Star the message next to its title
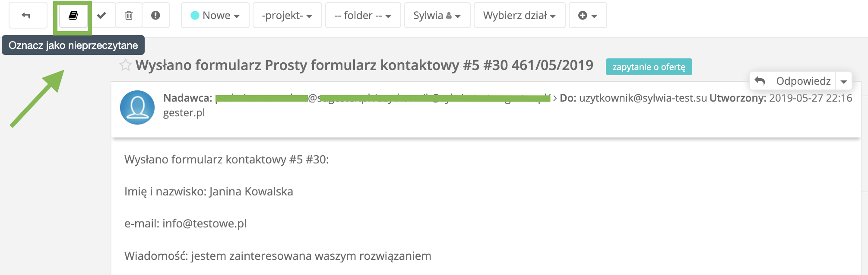This screenshot has height=275, width=868. (125, 65)
